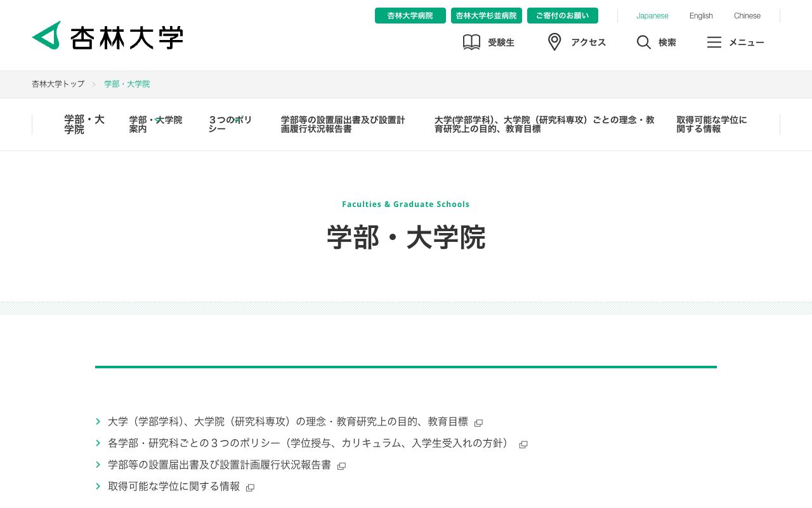
Task: Open 学部等の設置届出書及び設置計画履行状況報告書 nav item
Action: tap(343, 124)
